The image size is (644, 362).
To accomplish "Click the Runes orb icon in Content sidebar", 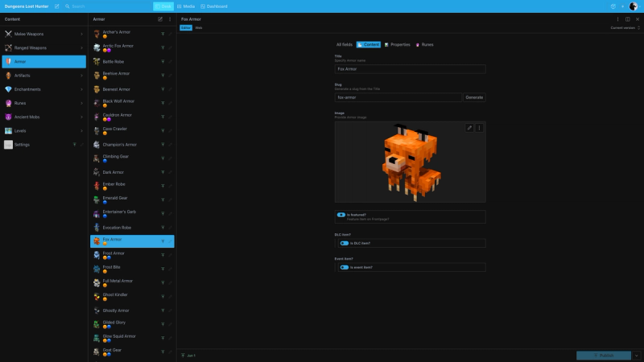I will click(8, 103).
